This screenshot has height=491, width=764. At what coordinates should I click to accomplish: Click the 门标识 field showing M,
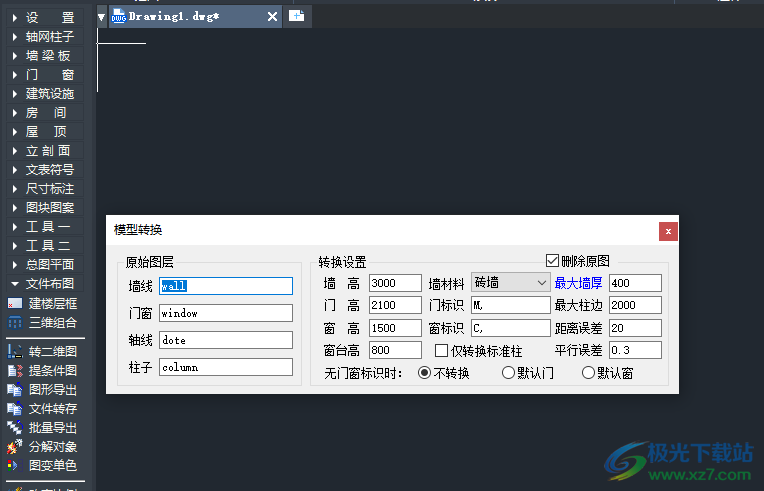(x=511, y=305)
